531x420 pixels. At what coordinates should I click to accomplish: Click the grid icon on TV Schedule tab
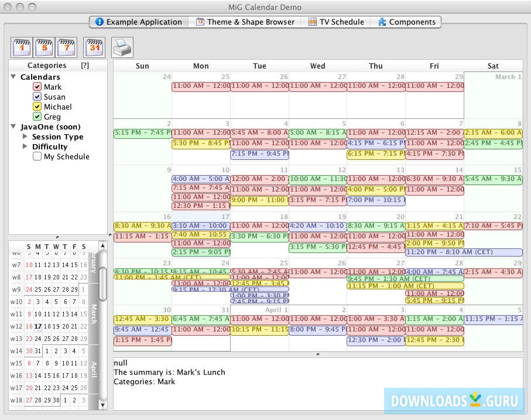point(313,22)
